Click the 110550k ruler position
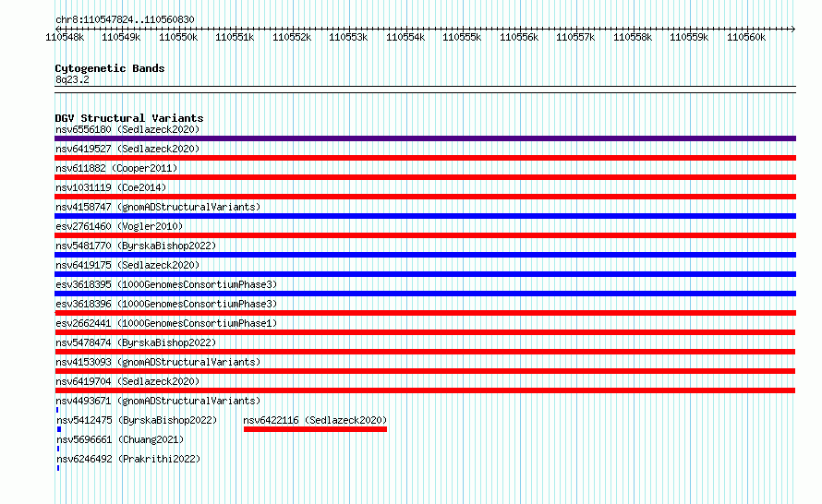The height and width of the screenshot is (504, 822). (178, 37)
